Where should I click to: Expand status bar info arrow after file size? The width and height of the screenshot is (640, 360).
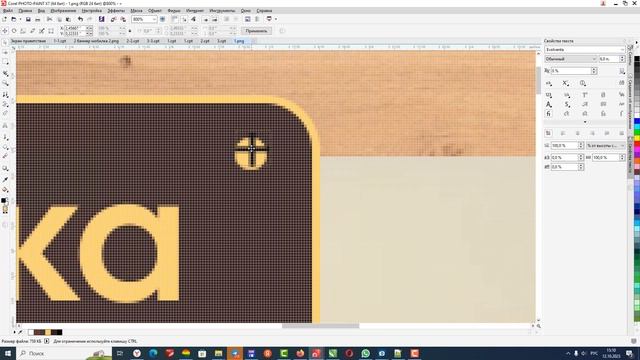click(47, 341)
